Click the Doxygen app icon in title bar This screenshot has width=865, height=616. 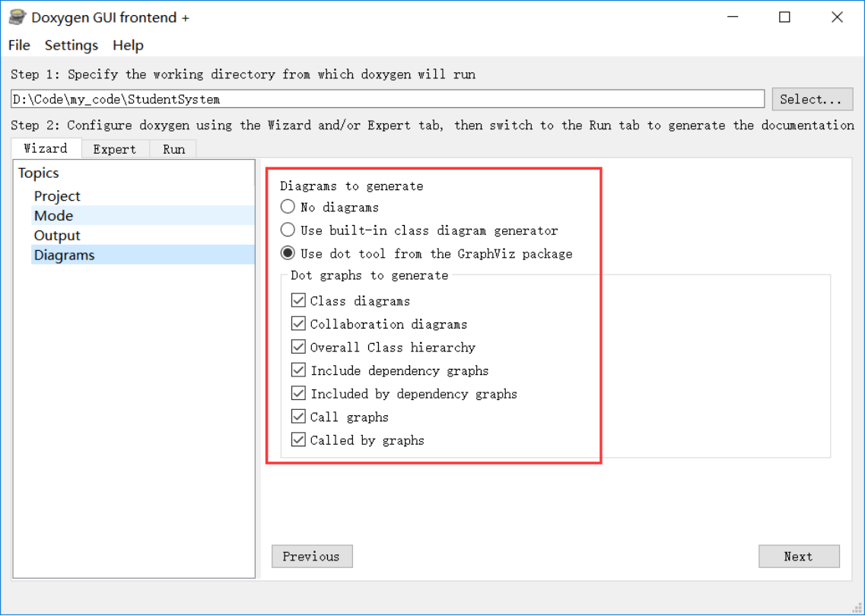pyautogui.click(x=17, y=17)
